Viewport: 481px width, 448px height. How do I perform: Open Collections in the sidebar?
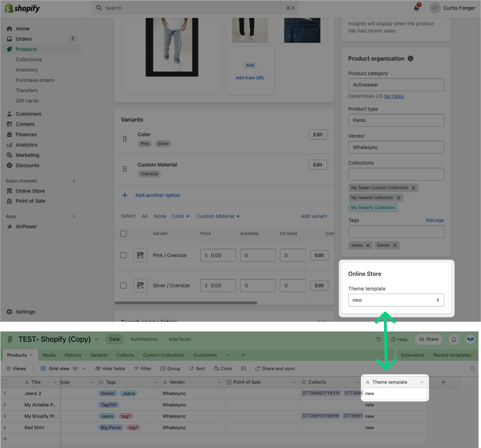[x=29, y=60]
